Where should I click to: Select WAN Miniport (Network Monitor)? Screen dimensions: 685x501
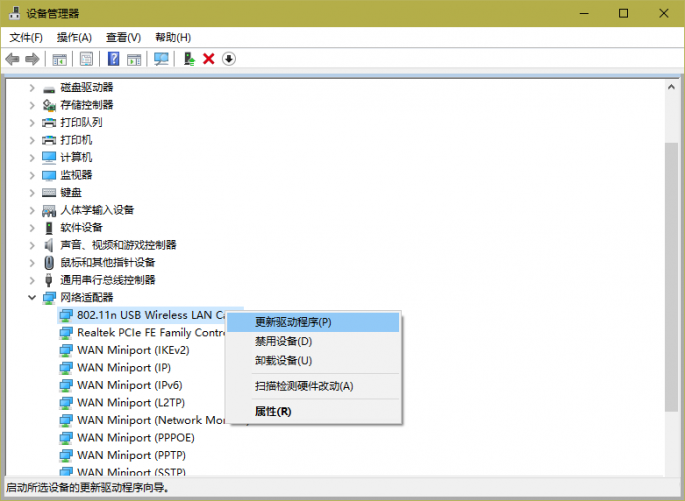(x=151, y=420)
